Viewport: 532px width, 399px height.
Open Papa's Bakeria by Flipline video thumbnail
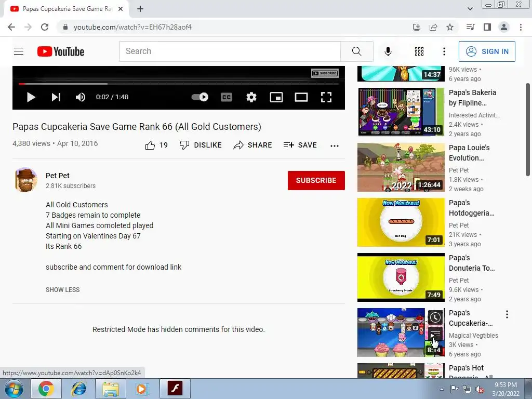pyautogui.click(x=401, y=112)
